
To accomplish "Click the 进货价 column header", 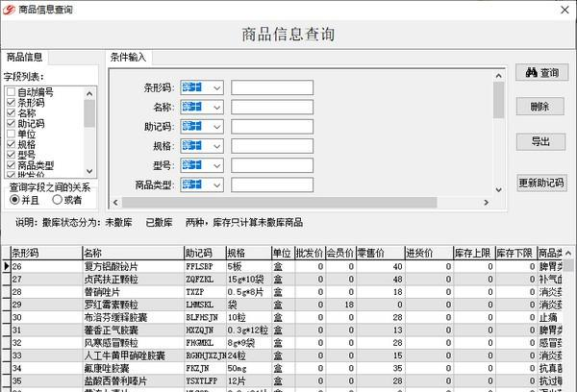I will [x=429, y=253].
